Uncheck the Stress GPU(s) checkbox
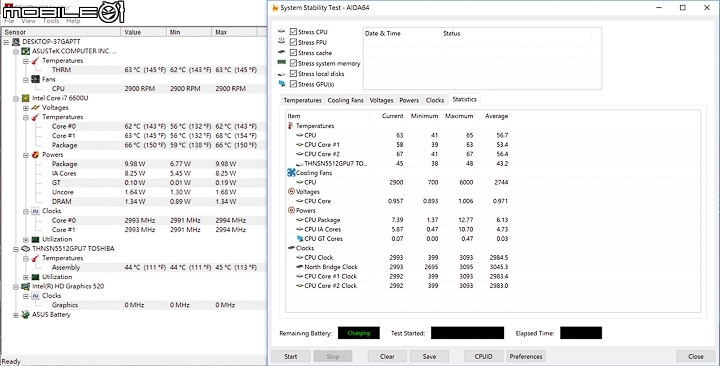The image size is (720, 366). click(293, 84)
